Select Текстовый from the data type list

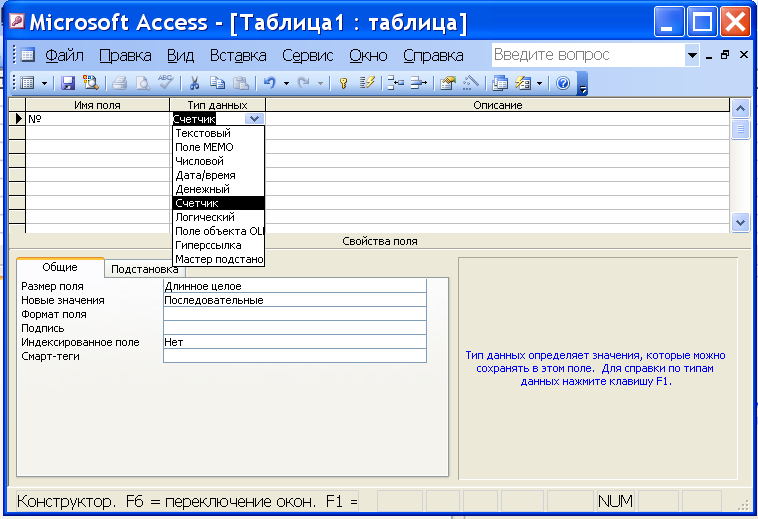point(219,133)
